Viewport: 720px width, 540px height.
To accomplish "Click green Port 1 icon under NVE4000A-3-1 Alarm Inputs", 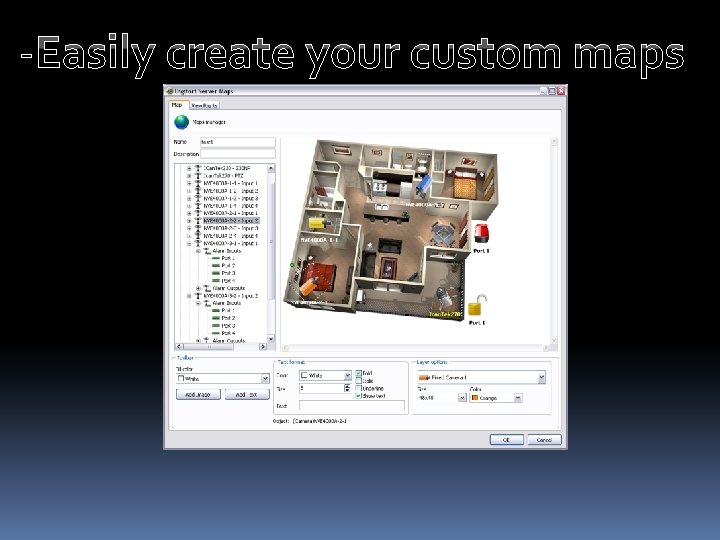I will click(x=215, y=259).
